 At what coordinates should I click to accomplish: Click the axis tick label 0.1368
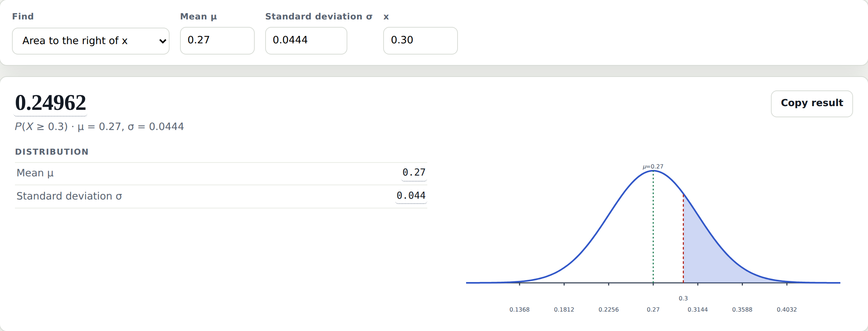tap(520, 309)
